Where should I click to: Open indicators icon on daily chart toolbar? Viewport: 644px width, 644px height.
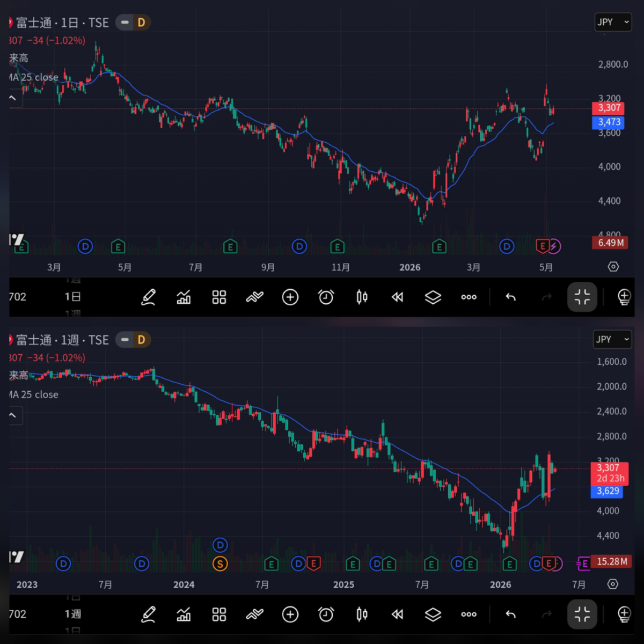click(x=184, y=297)
